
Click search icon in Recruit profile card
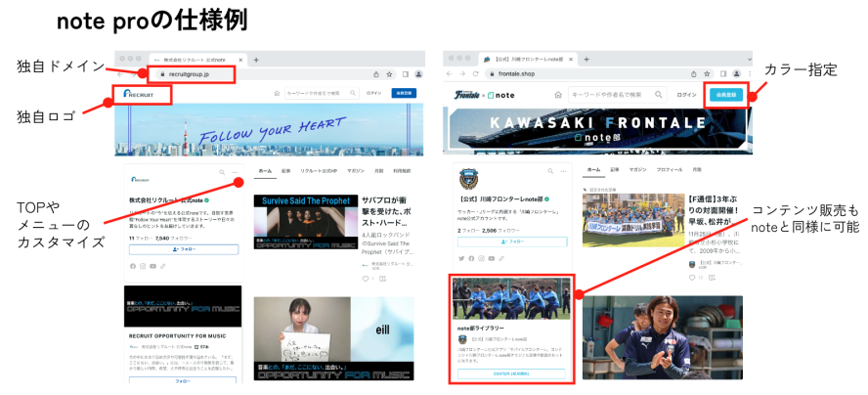(x=222, y=172)
